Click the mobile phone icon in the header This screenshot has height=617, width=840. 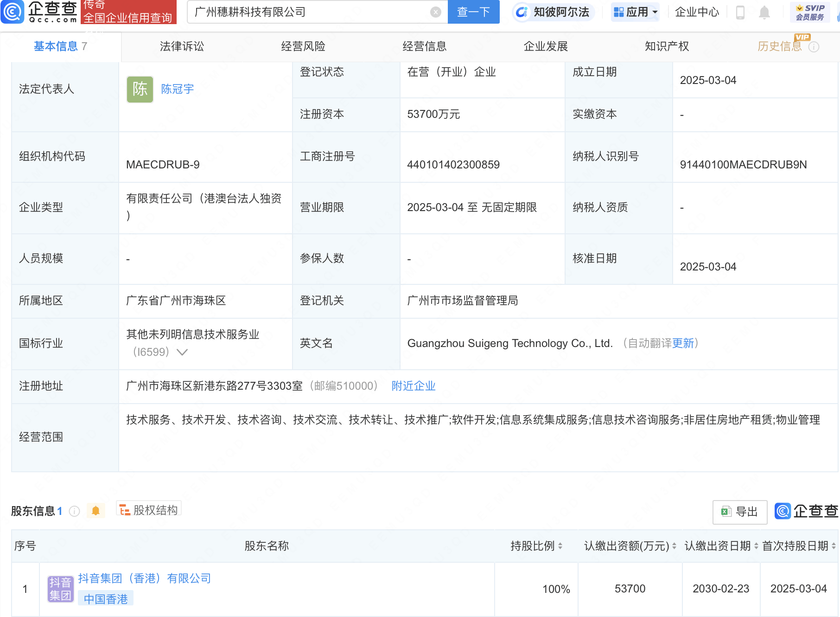740,13
